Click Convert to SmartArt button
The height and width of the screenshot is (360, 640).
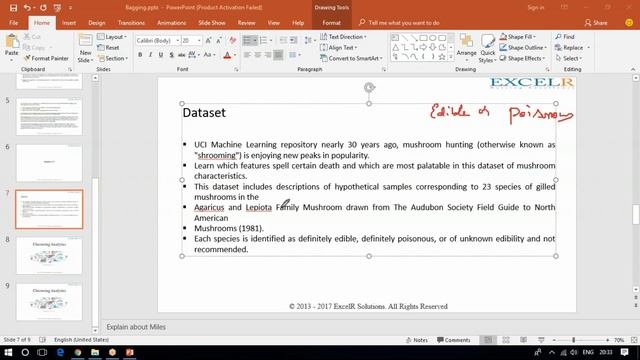coord(351,58)
